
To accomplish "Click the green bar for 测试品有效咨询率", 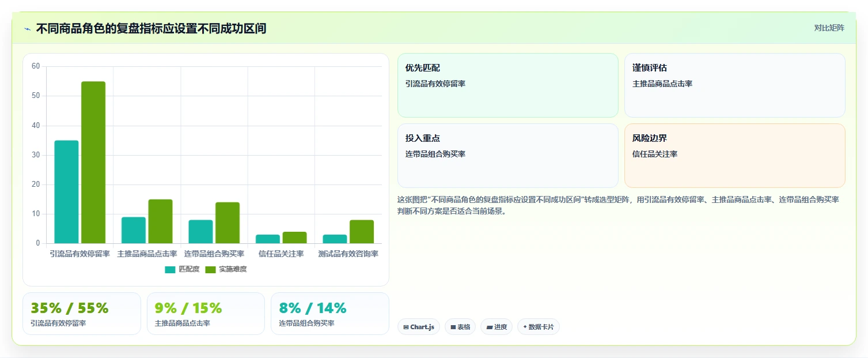I will [362, 232].
